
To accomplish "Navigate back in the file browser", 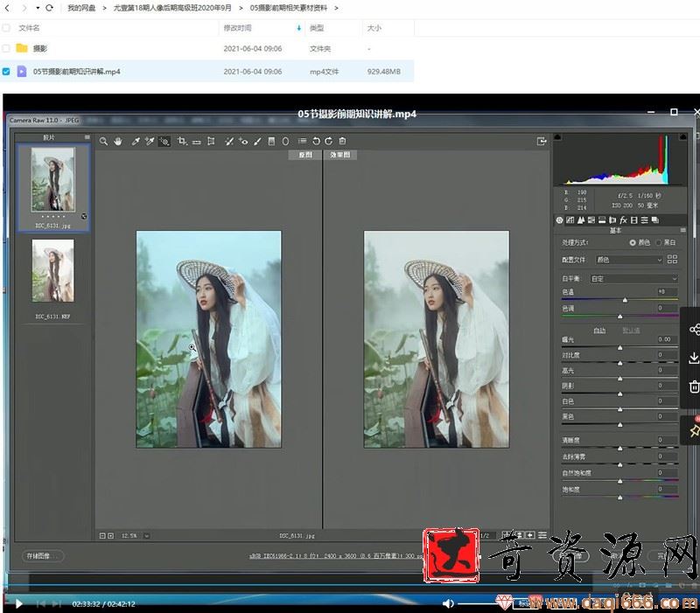I will pos(7,8).
